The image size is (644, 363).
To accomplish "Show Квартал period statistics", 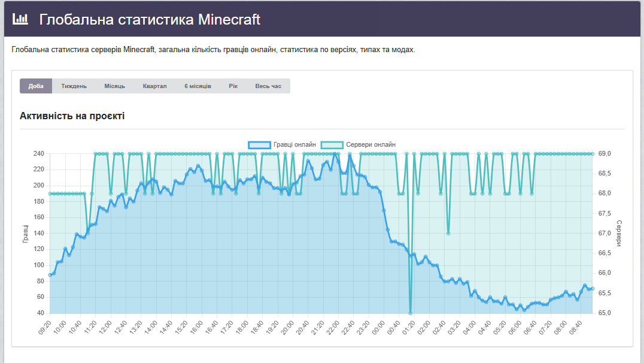I will (155, 86).
